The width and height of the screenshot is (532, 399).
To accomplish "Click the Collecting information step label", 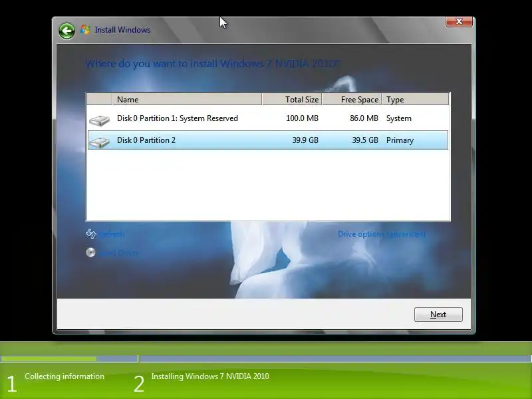I will click(x=65, y=376).
